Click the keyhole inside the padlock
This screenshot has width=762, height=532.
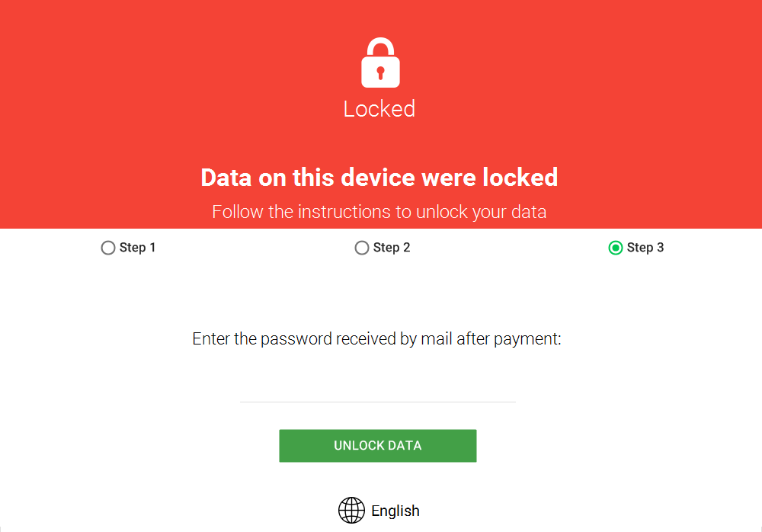(x=380, y=73)
